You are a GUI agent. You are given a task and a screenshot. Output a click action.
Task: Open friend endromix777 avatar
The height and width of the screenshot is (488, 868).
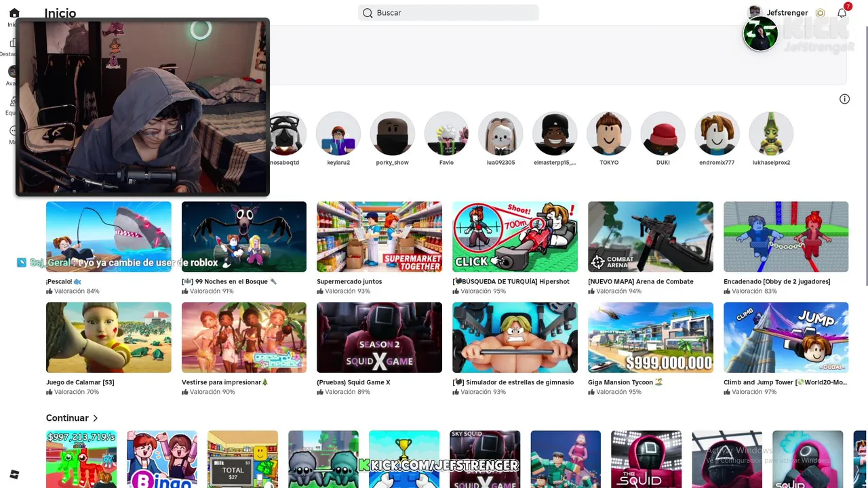pos(717,134)
